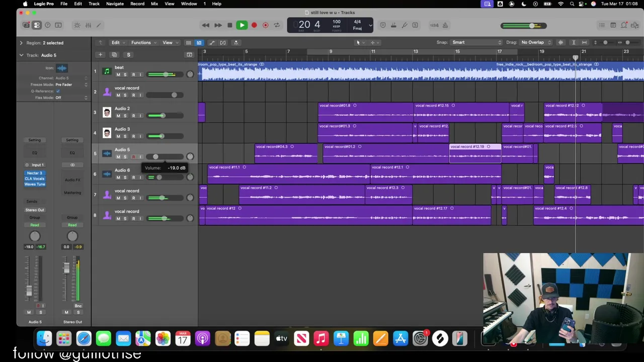Toggle input monitoring on Audio 6
The height and width of the screenshot is (362, 644).
click(x=140, y=177)
